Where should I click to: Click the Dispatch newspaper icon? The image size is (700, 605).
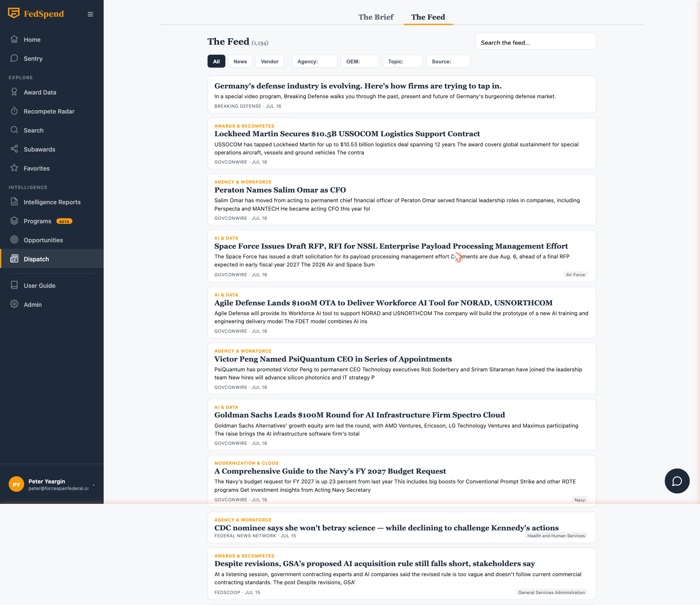pyautogui.click(x=14, y=258)
